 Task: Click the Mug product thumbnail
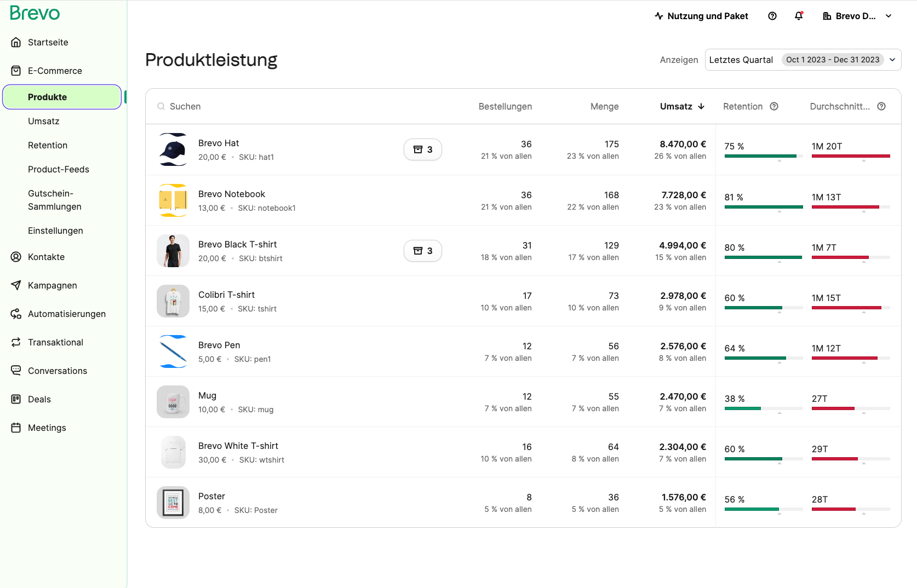pyautogui.click(x=173, y=402)
